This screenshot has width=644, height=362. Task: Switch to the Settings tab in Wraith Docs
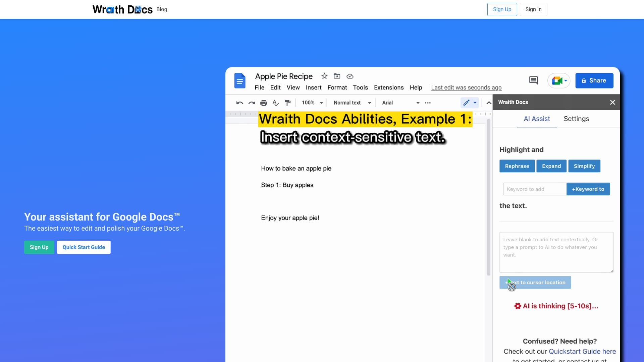pos(576,119)
